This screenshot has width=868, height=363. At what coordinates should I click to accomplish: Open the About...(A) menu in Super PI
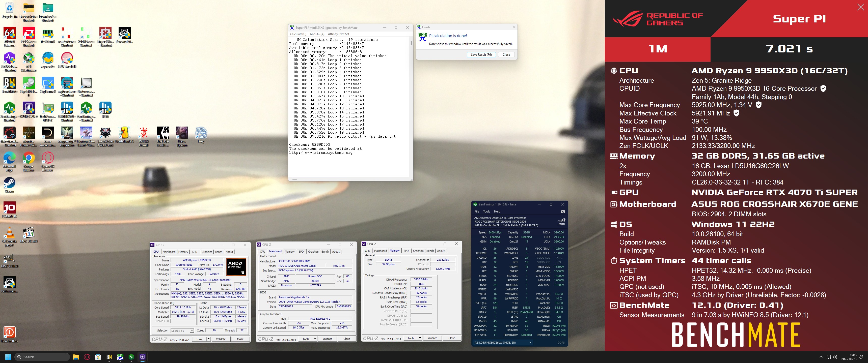point(317,34)
